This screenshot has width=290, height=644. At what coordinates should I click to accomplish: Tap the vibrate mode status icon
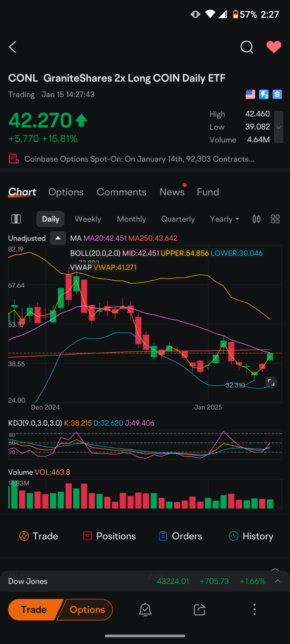coord(195,14)
